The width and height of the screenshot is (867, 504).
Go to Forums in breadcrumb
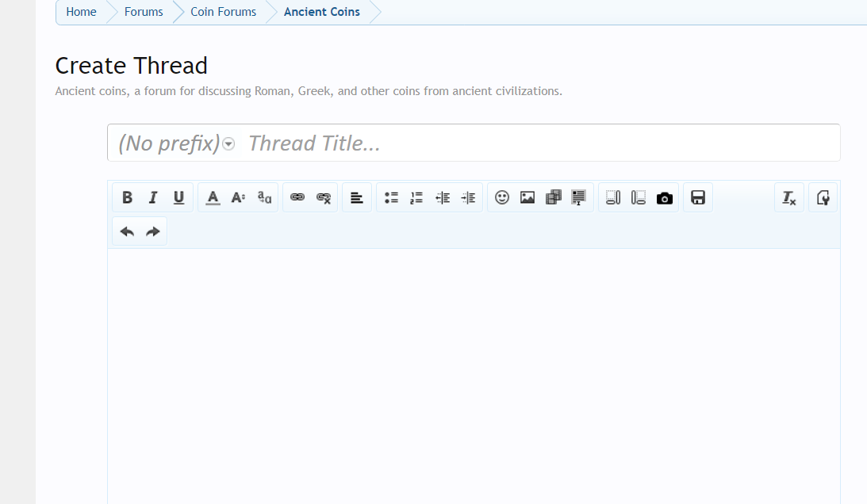(144, 12)
